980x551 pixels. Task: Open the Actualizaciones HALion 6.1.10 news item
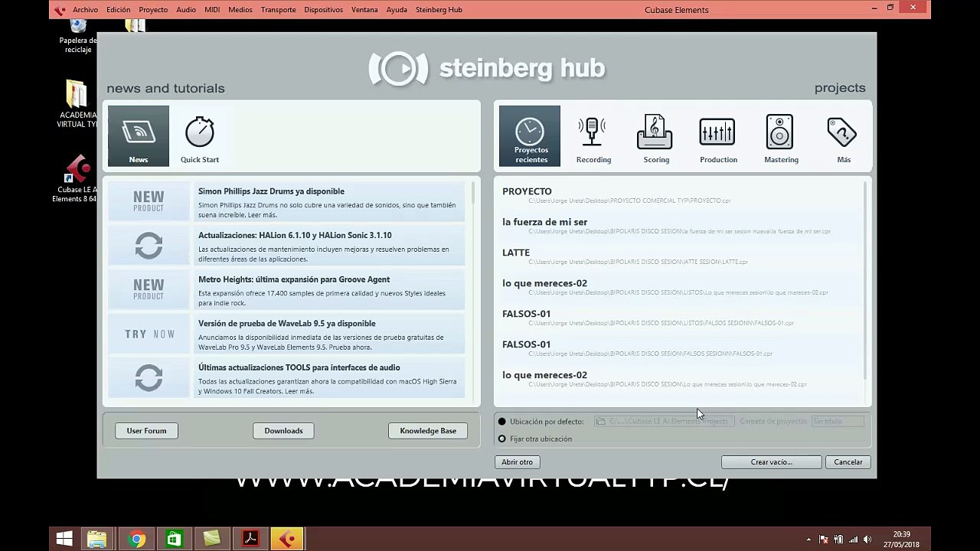tap(295, 236)
